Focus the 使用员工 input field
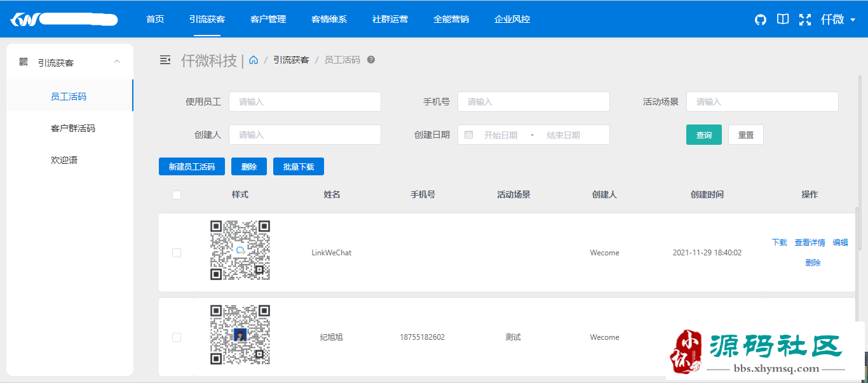This screenshot has height=383, width=868. [305, 102]
